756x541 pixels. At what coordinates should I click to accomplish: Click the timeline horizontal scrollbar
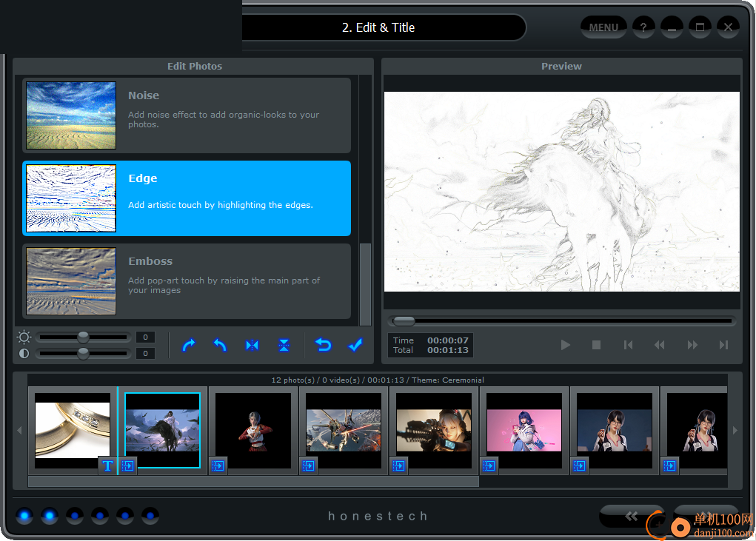(x=254, y=481)
